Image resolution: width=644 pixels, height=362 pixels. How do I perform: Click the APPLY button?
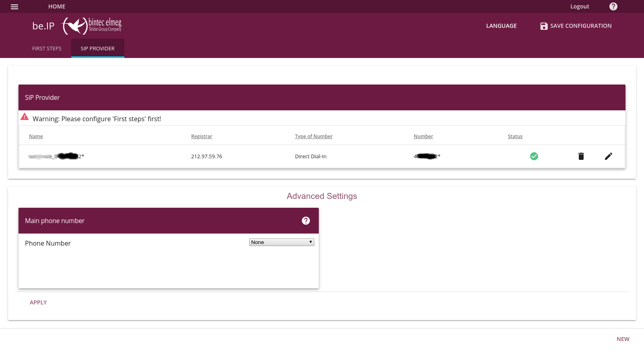coord(38,302)
